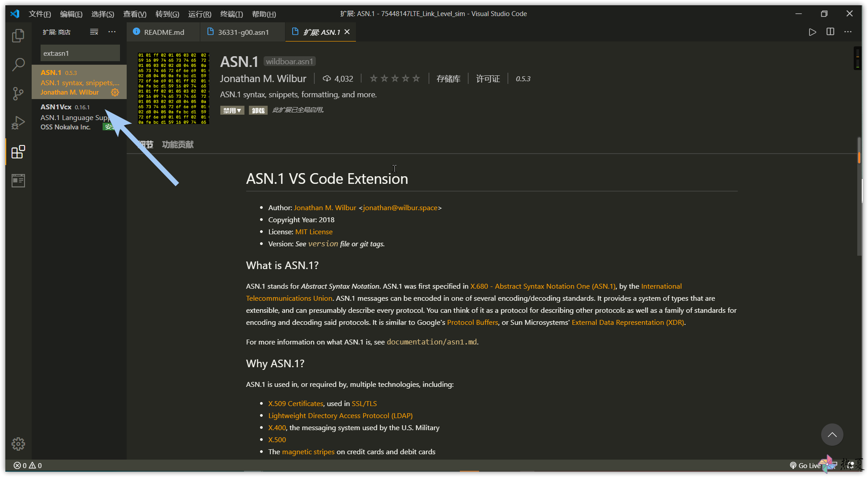Open the Search view in activity bar
Screen dimensions: 868x477
[x=18, y=64]
